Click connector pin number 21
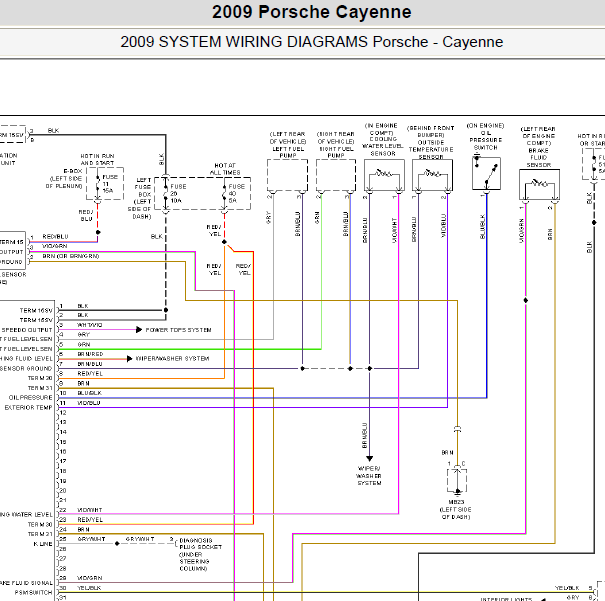 pyautogui.click(x=63, y=500)
